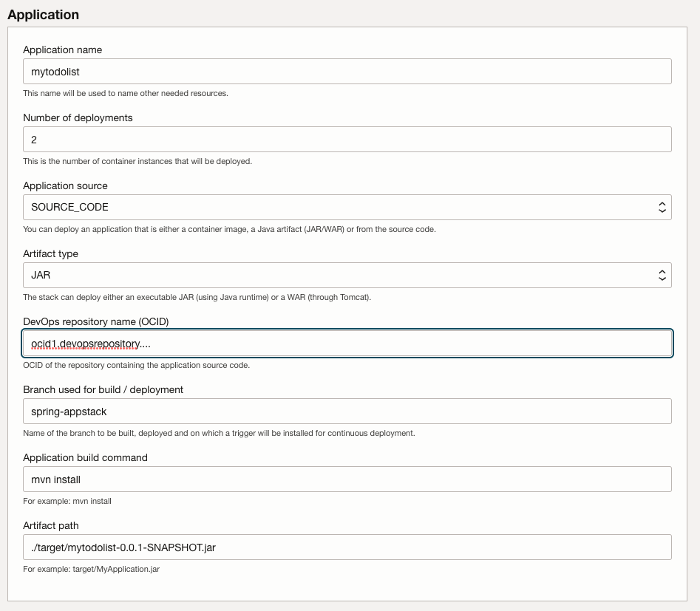Click the "DevOps repository name (OCID)" label

(x=96, y=322)
